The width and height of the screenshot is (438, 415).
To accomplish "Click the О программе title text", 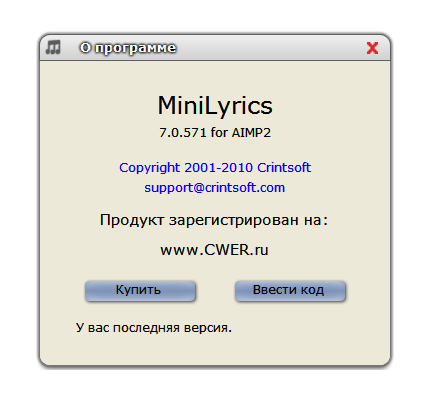I will [128, 48].
